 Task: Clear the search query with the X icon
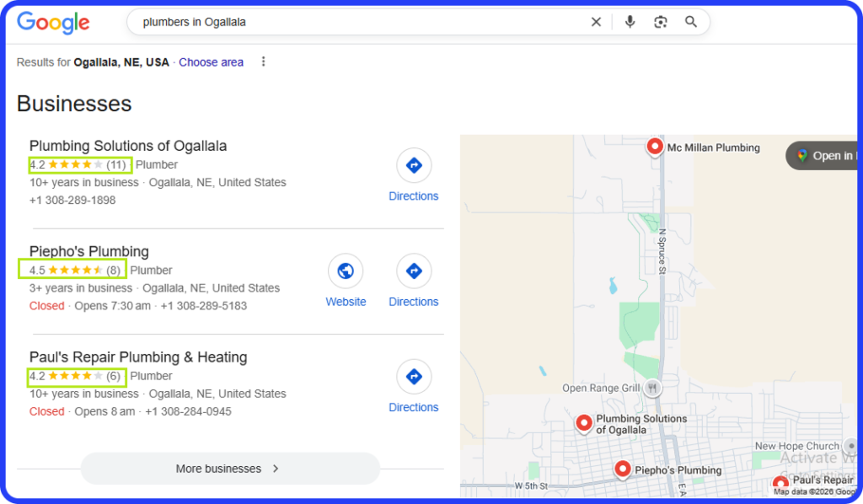[x=596, y=22]
